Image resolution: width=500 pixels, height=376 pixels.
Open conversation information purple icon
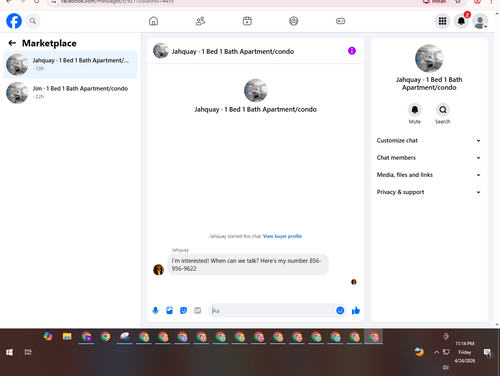point(352,51)
